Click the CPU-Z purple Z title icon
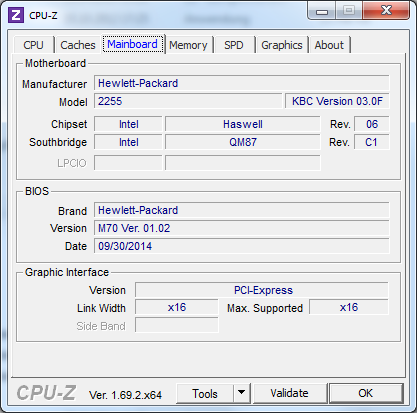The image size is (417, 413). click(x=16, y=15)
